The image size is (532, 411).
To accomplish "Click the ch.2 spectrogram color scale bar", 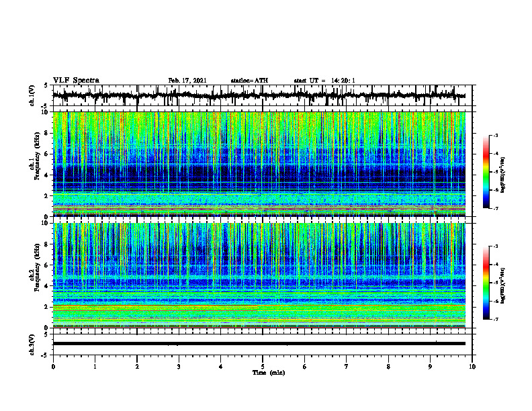I will [486, 283].
